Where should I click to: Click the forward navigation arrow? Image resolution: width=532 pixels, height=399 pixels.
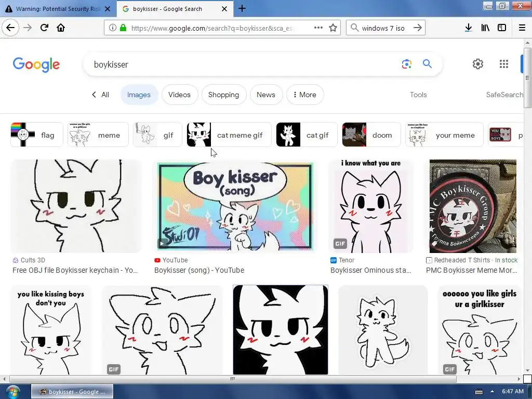(x=28, y=28)
